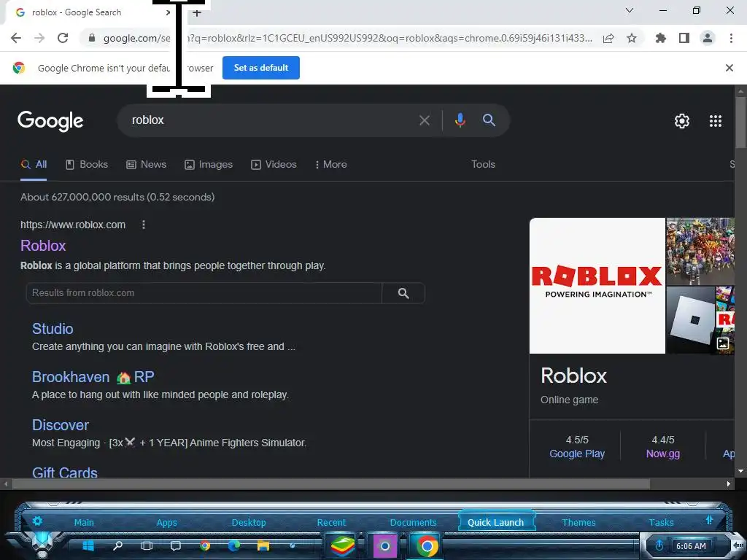Open the Google Play rating link
Viewport: 747px width, 560px height.
coord(577,454)
